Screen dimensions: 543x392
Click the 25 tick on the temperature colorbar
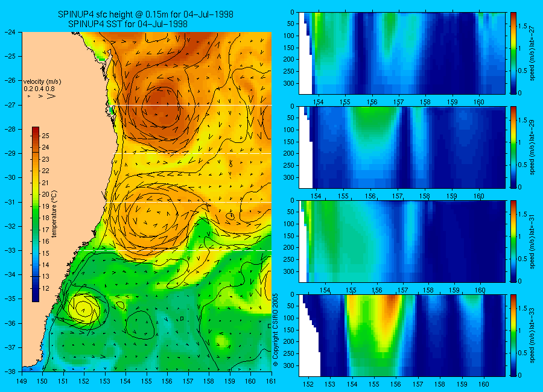tap(45, 136)
